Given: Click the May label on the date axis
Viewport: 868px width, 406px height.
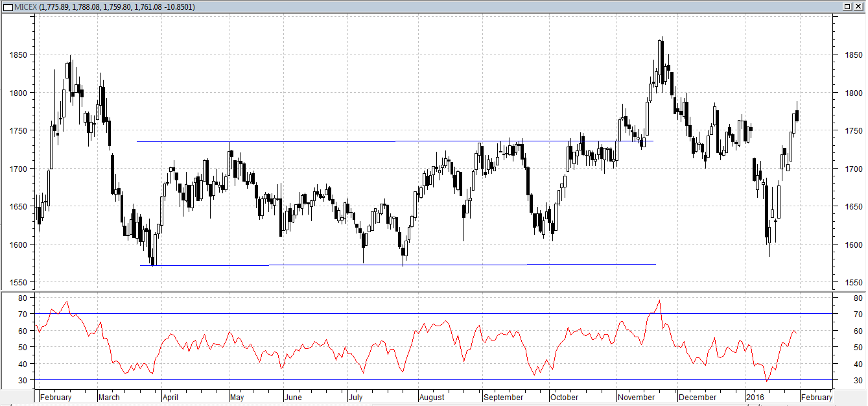Looking at the screenshot, I should pyautogui.click(x=236, y=398).
